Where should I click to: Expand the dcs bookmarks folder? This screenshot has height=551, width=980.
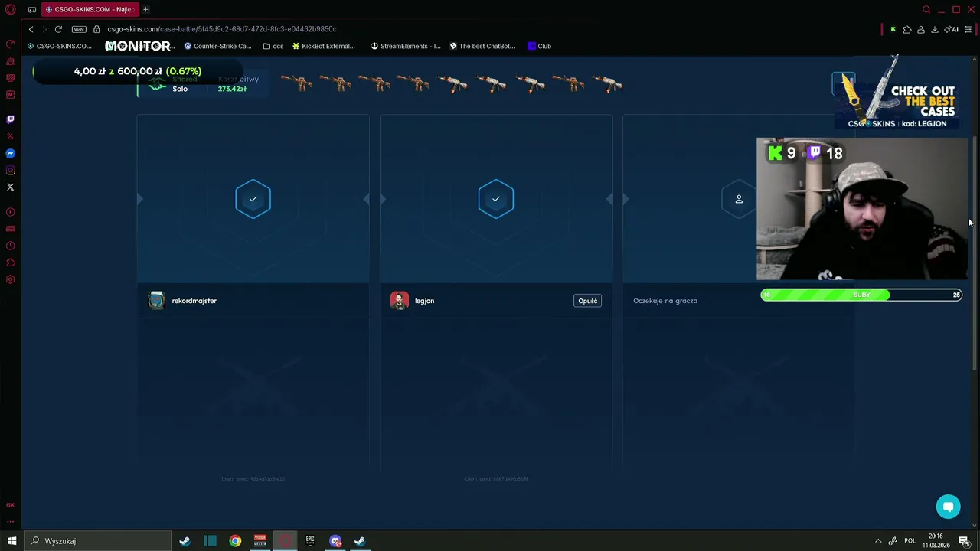273,46
